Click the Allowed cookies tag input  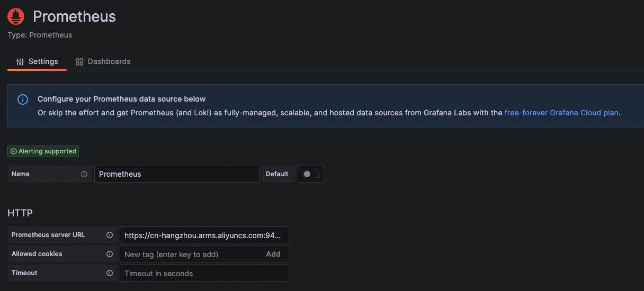(191, 254)
